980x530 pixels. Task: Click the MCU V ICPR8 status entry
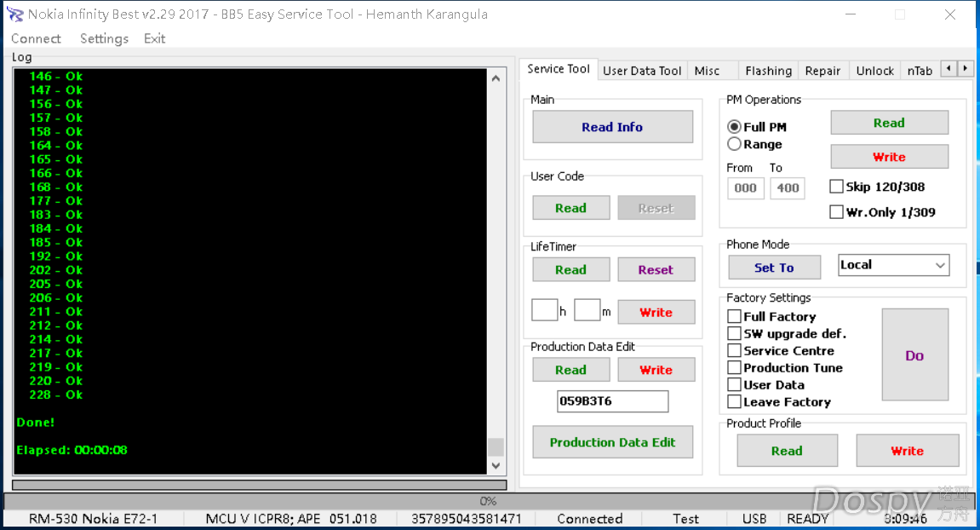(x=291, y=519)
